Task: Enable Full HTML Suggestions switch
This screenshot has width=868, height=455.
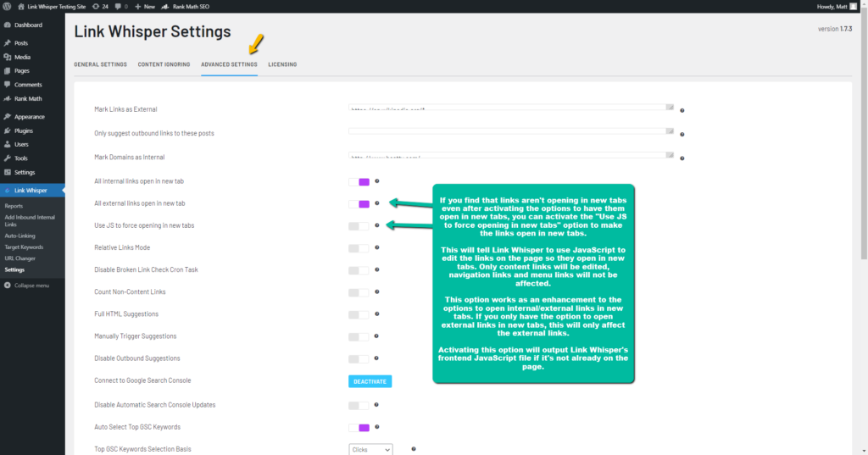Action: 359,315
